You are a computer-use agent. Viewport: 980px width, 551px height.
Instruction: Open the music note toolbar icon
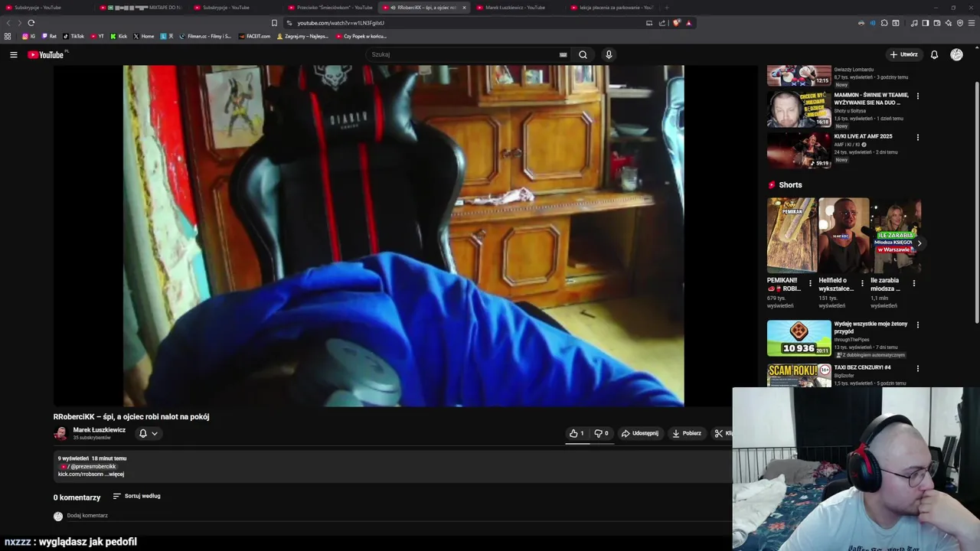pos(914,23)
